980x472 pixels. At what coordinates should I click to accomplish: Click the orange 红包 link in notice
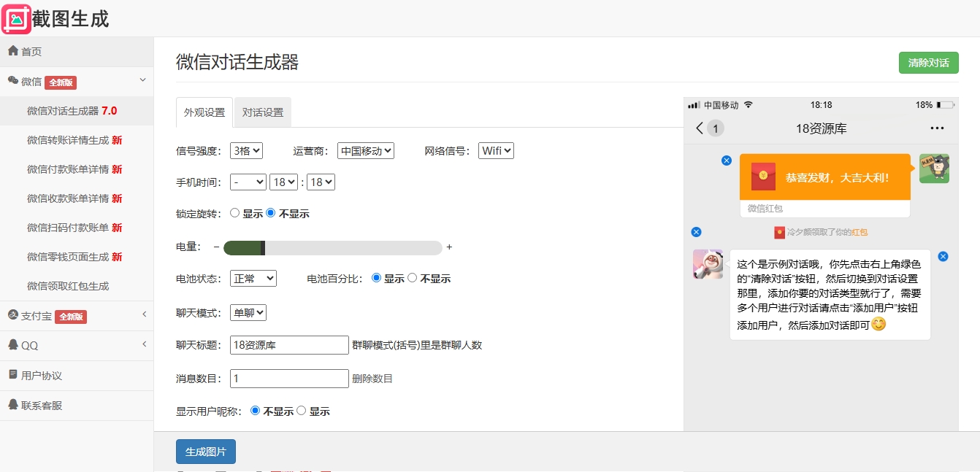[860, 232]
